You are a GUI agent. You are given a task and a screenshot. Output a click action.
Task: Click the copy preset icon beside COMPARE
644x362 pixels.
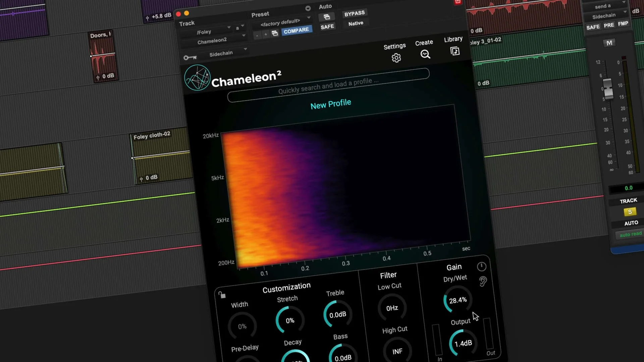(x=275, y=33)
